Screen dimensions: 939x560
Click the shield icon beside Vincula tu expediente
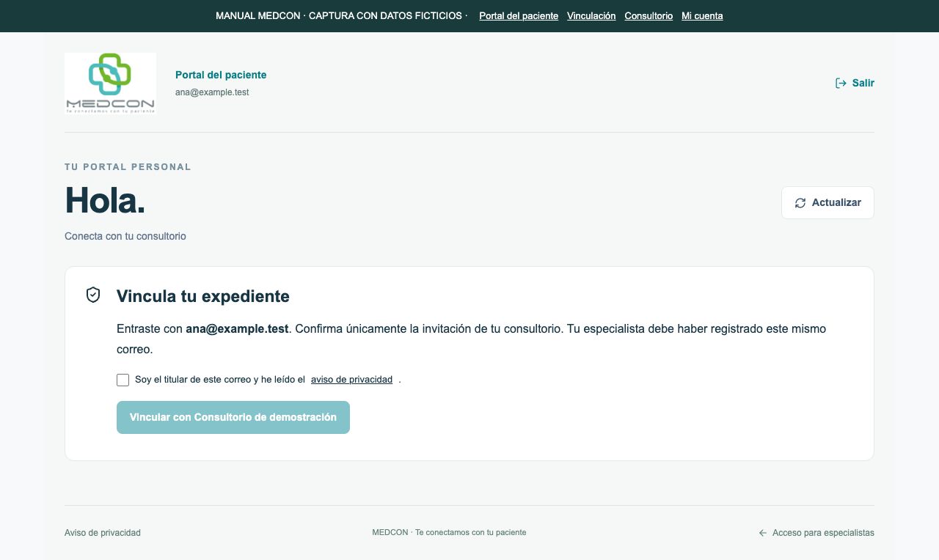tap(93, 295)
